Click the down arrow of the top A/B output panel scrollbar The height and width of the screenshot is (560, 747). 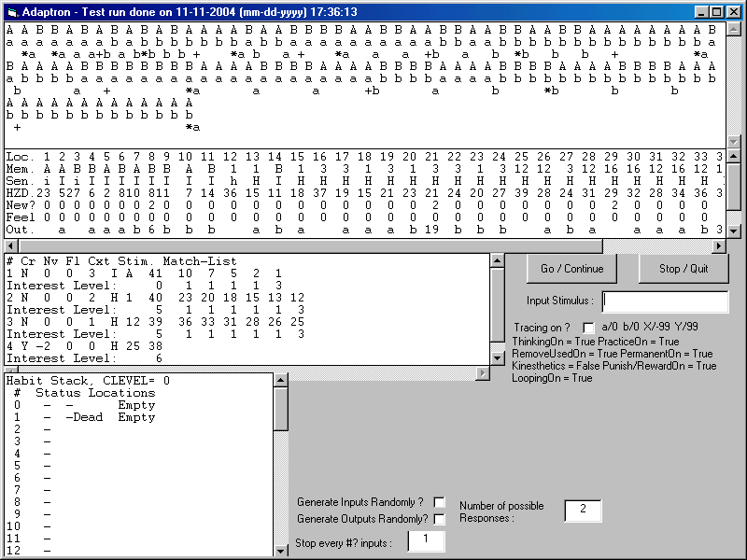[734, 142]
